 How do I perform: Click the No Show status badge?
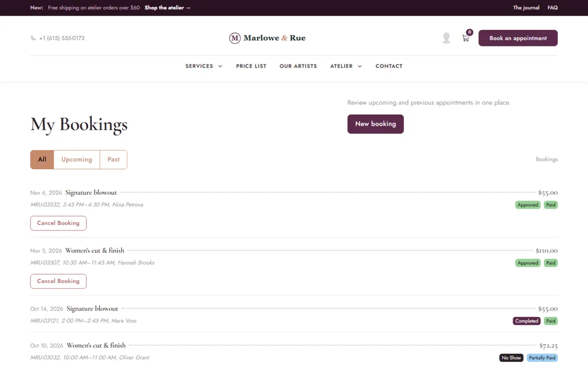[511, 358]
